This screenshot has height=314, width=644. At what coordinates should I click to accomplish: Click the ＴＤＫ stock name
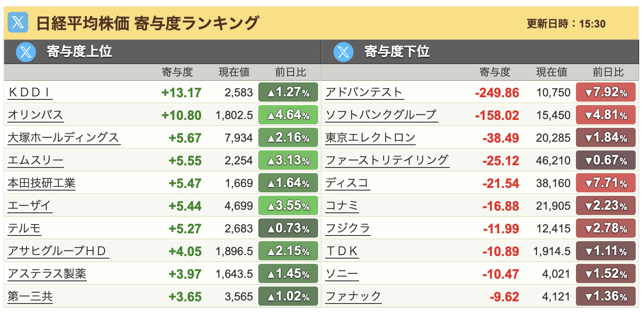point(342,251)
